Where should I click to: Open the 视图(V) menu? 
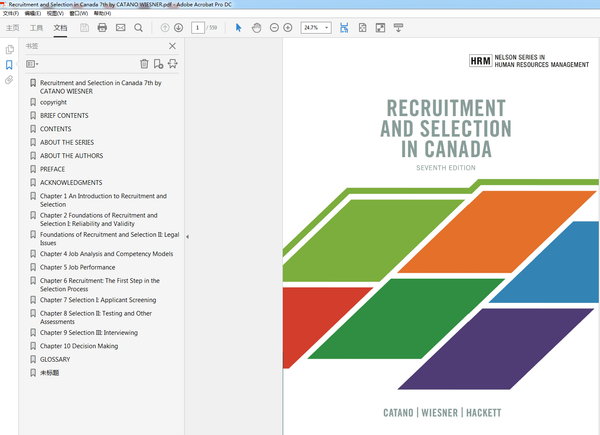[55, 13]
